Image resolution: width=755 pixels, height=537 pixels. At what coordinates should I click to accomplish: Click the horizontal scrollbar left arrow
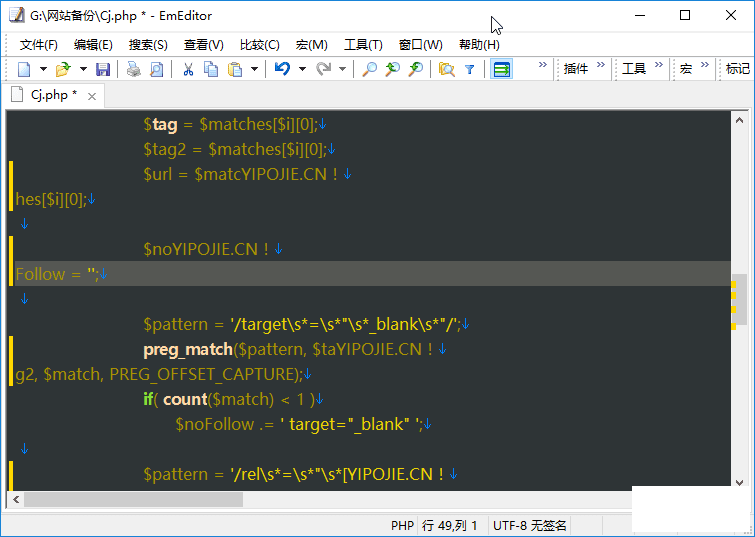tap(16, 499)
